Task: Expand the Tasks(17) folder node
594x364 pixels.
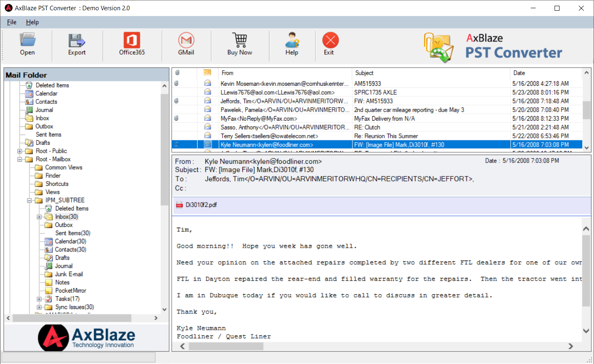Action: click(39, 299)
